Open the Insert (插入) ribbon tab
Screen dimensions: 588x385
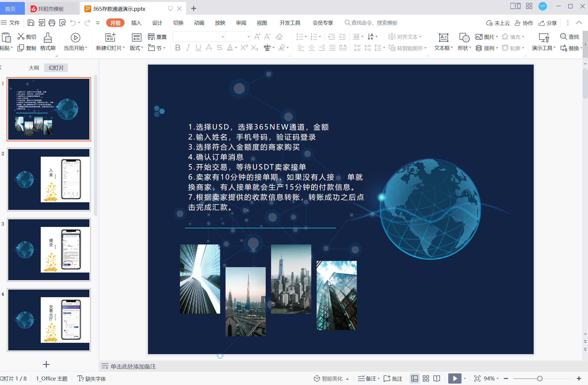(x=136, y=23)
